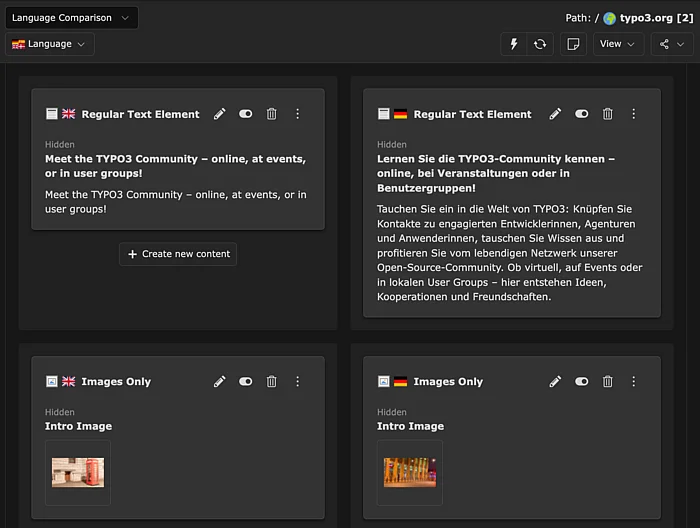The image size is (700, 528).
Task: Open more options for English Regular Text Element
Action: (297, 114)
